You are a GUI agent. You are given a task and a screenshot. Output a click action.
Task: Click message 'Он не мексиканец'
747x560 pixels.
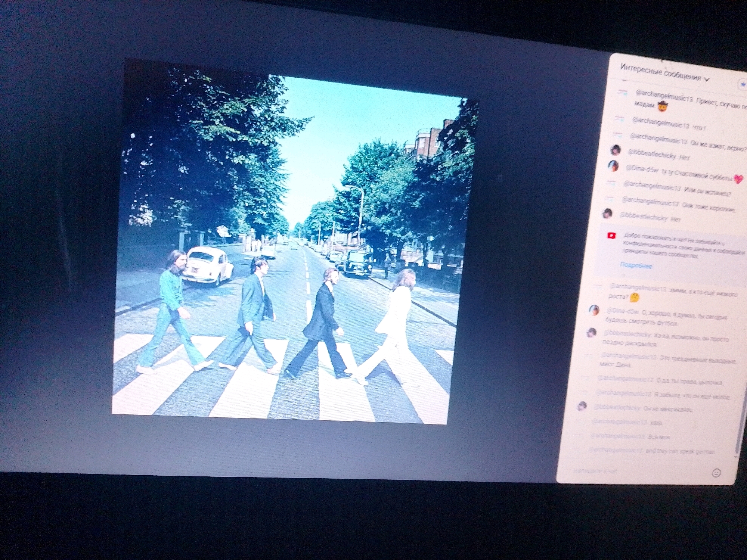tap(668, 409)
